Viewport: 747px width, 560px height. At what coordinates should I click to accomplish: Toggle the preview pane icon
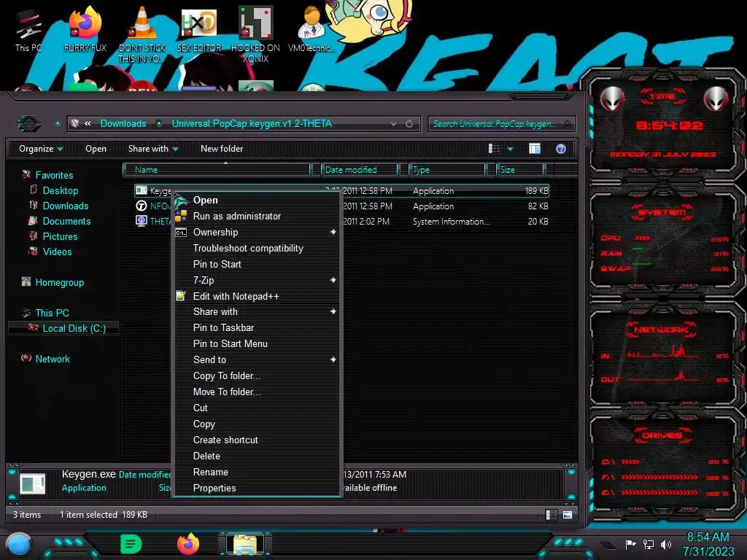535,149
